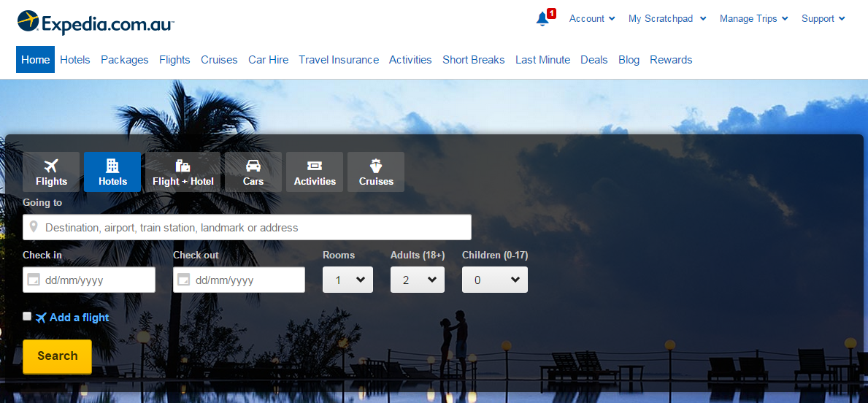Click the yellow Search button
The width and height of the screenshot is (868, 403).
57,356
